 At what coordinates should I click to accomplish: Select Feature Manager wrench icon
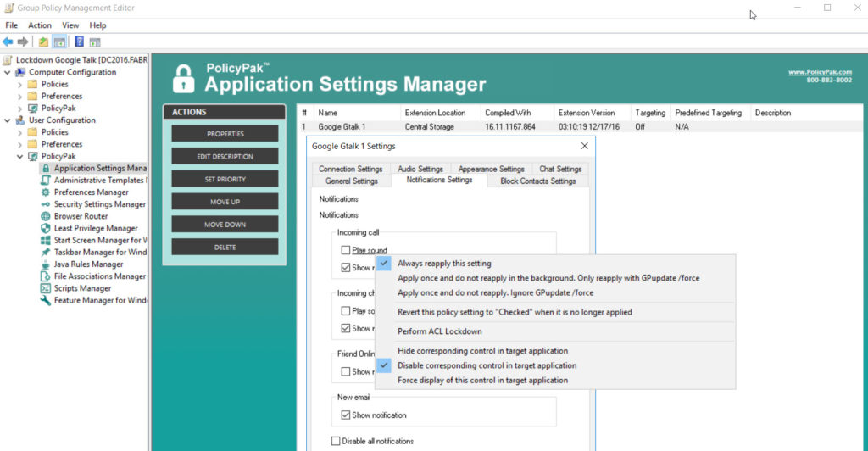click(x=46, y=300)
